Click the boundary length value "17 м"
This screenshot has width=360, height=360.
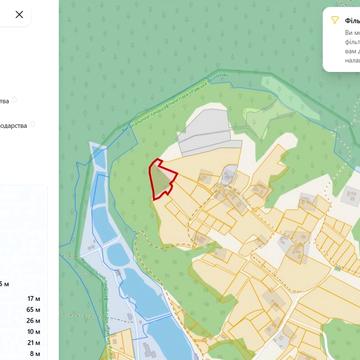click(x=34, y=299)
